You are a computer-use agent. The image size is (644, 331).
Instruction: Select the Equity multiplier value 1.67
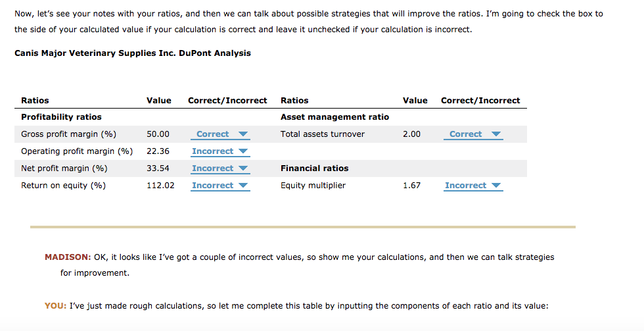[x=411, y=186]
